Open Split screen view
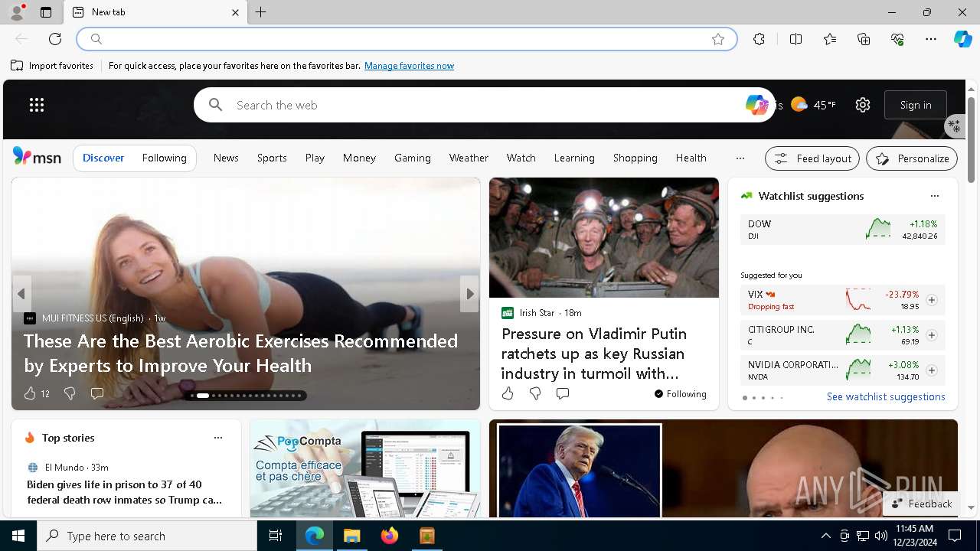This screenshot has width=980, height=551. coord(796,39)
